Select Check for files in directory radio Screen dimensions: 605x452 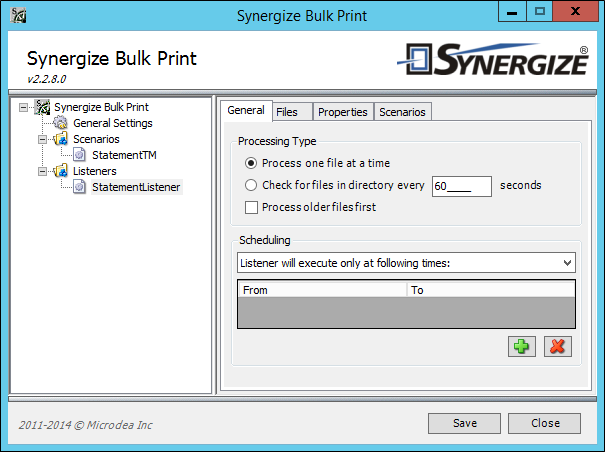(251, 185)
